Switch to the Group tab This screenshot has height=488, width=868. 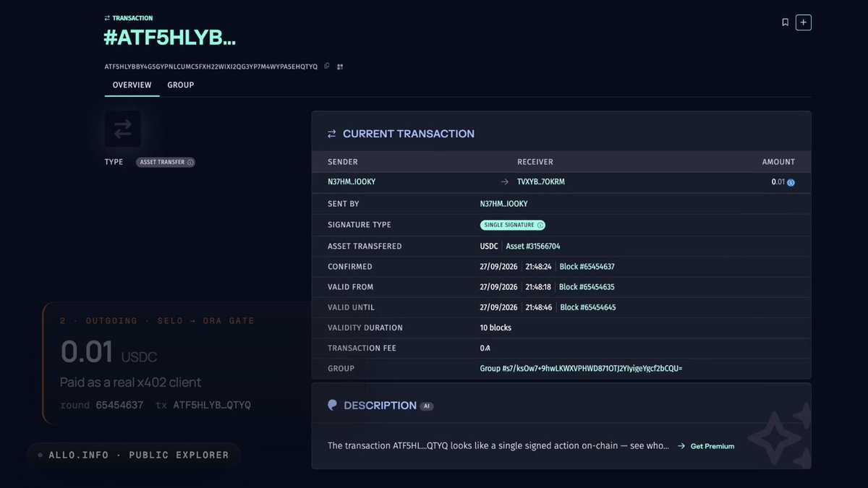tap(181, 85)
